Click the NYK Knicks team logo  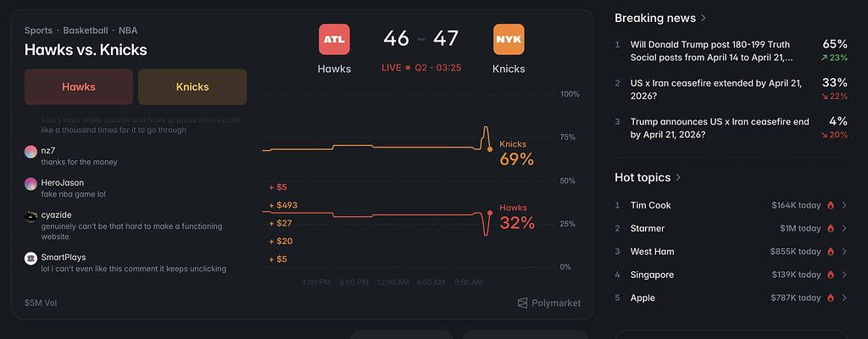(x=509, y=39)
